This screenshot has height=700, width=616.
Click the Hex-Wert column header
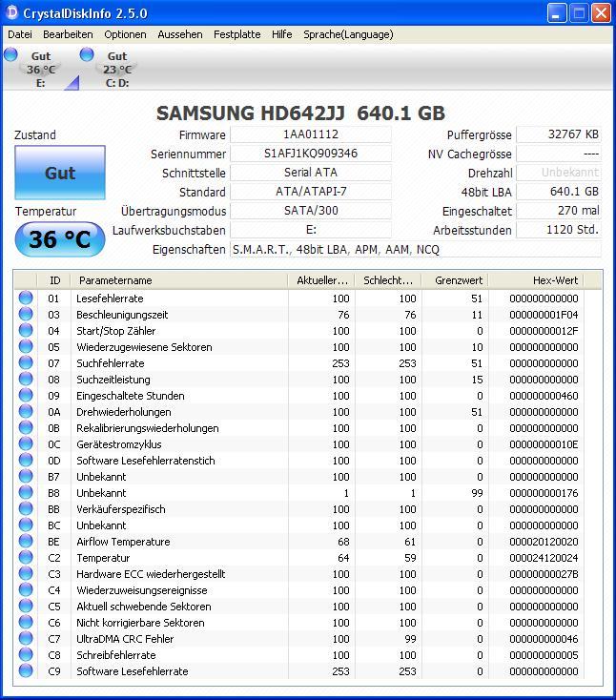(x=536, y=280)
